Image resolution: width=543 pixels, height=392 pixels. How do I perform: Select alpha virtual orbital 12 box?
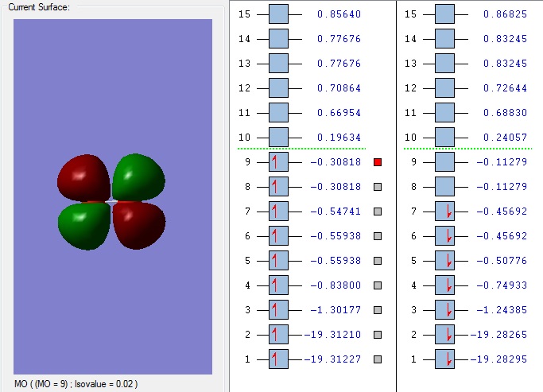click(x=278, y=88)
